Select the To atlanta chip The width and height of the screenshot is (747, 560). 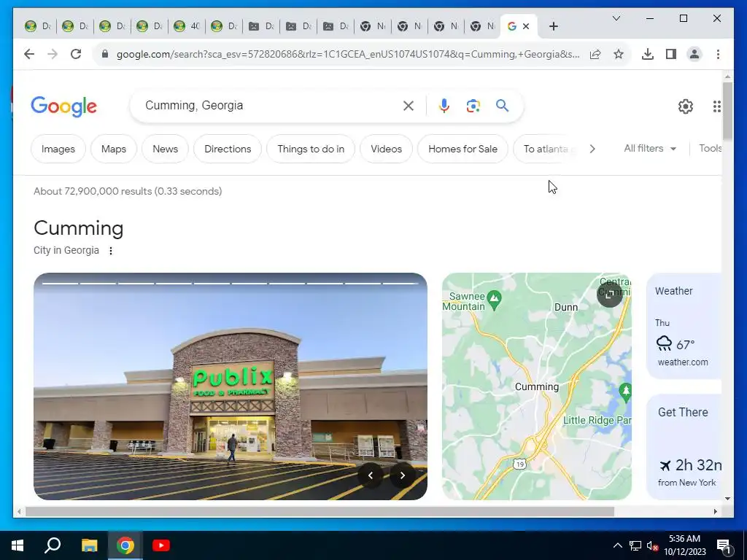coord(546,149)
